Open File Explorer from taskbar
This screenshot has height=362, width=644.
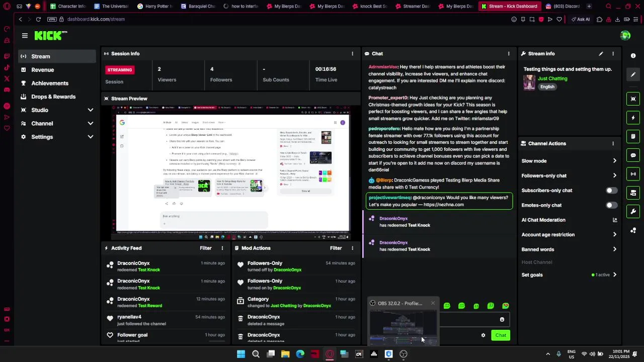click(285, 354)
